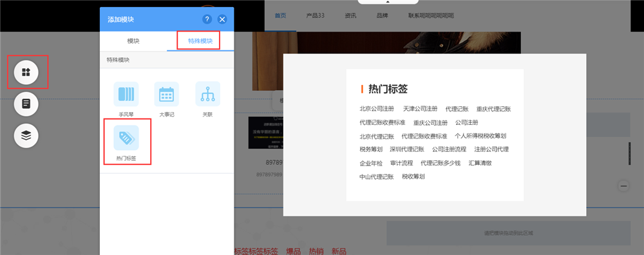Click the dark product thumbnail image
The width and height of the screenshot is (644, 255).
[x=265, y=133]
